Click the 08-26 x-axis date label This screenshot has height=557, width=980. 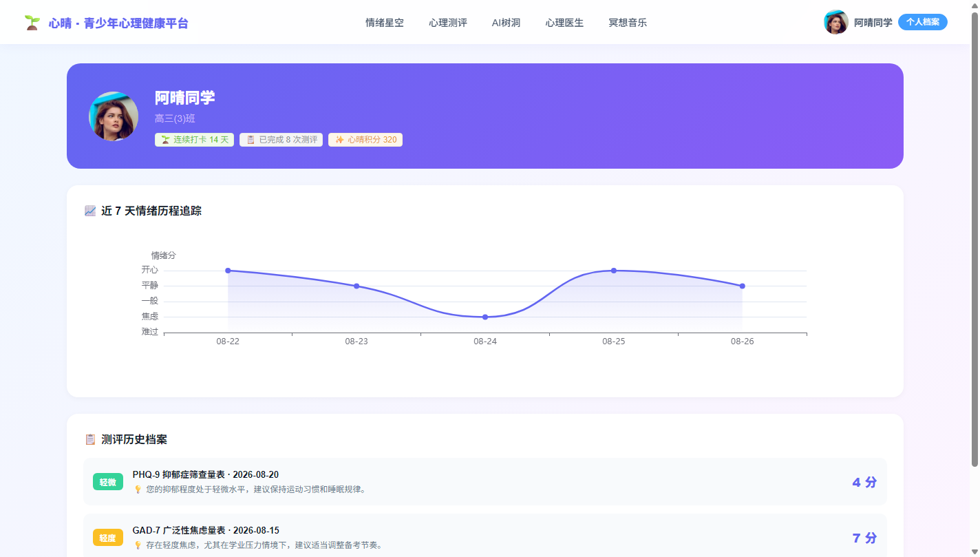[743, 341]
